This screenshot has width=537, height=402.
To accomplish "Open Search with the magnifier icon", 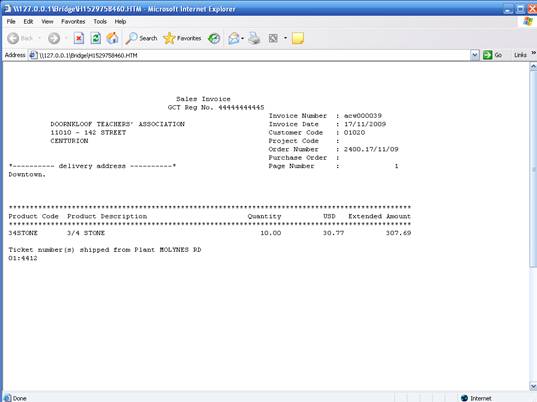I will click(141, 38).
